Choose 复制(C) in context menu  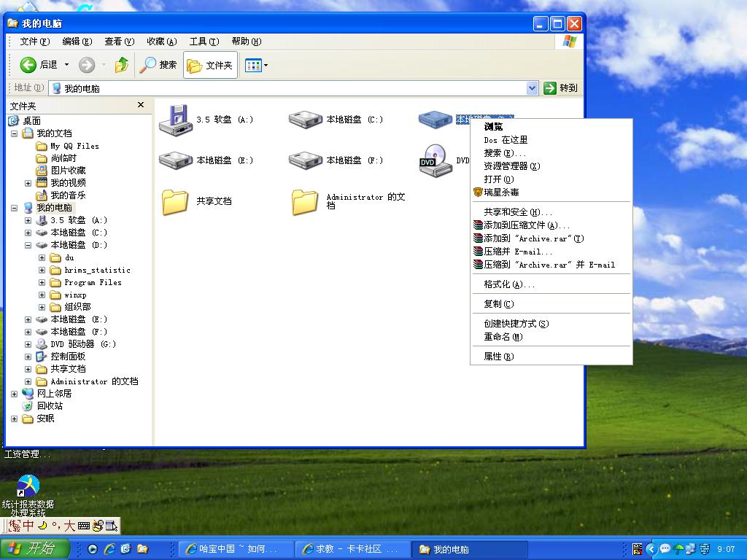point(551,304)
